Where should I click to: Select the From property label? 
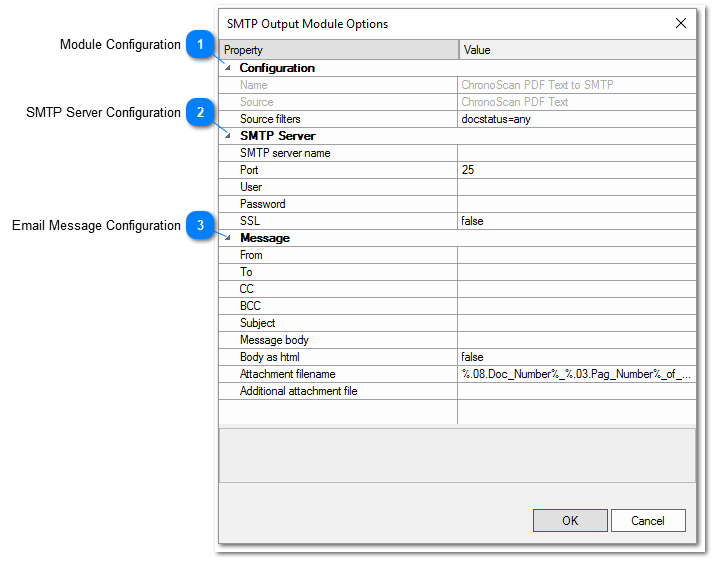(x=251, y=255)
